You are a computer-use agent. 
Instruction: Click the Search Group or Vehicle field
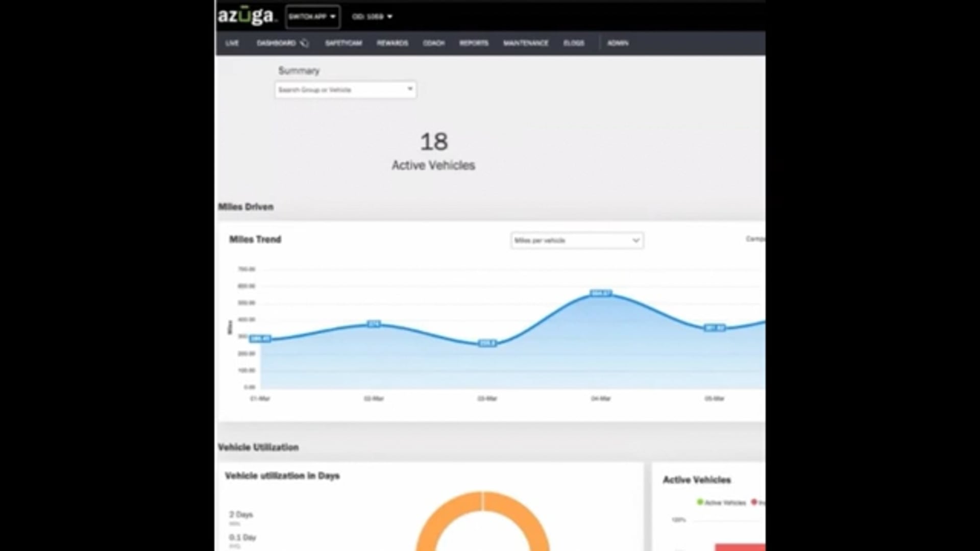pos(346,90)
